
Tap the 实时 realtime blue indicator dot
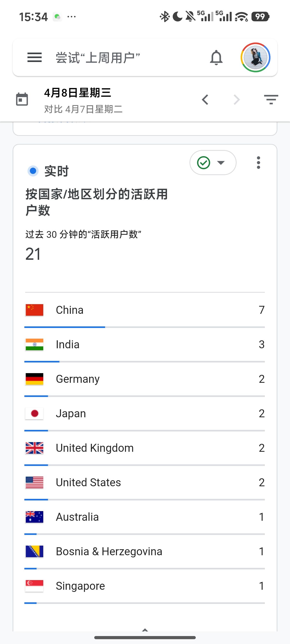33,171
